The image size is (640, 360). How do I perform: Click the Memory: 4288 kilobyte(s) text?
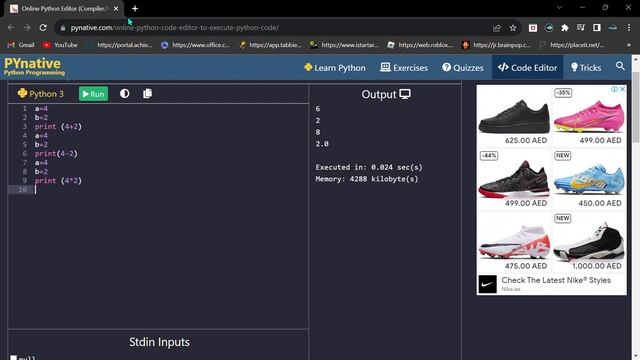point(367,179)
